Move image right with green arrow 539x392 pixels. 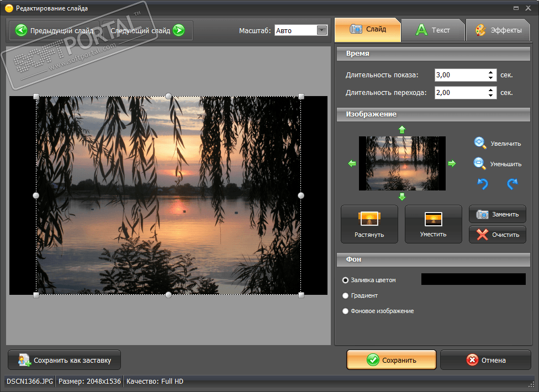coord(452,163)
